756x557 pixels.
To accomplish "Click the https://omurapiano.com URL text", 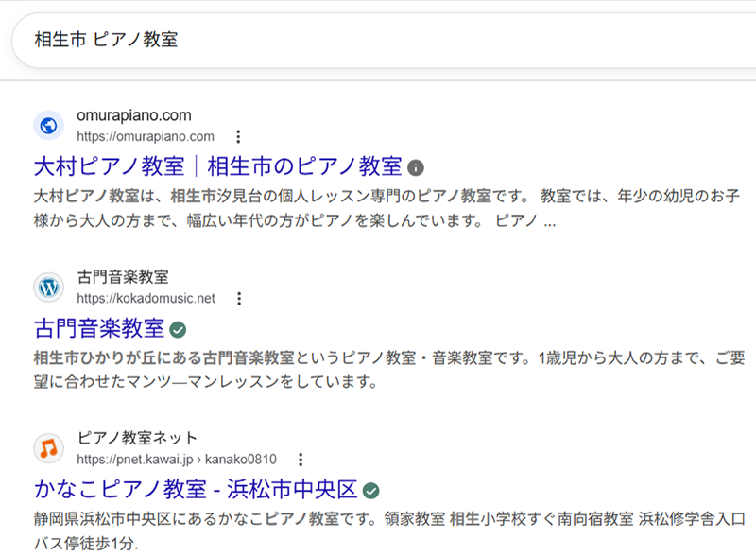I will pyautogui.click(x=145, y=136).
